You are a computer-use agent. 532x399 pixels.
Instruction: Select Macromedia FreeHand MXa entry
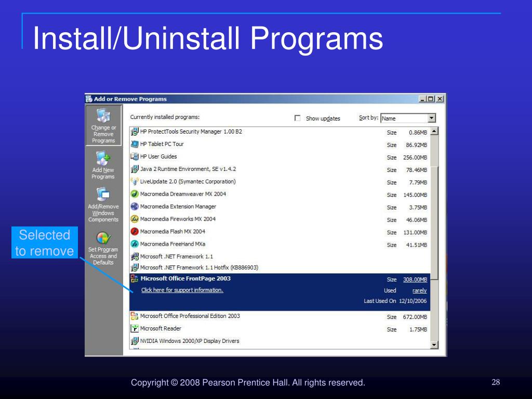click(x=280, y=244)
